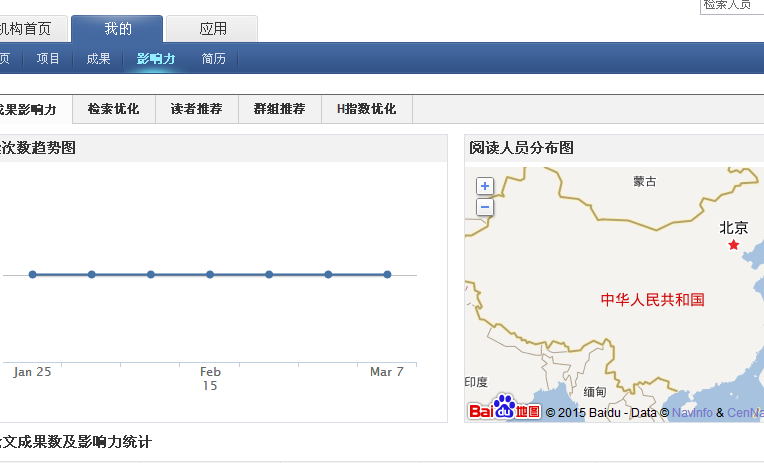Click the fifth data point on trend line
This screenshot has height=463, width=764.
[269, 274]
